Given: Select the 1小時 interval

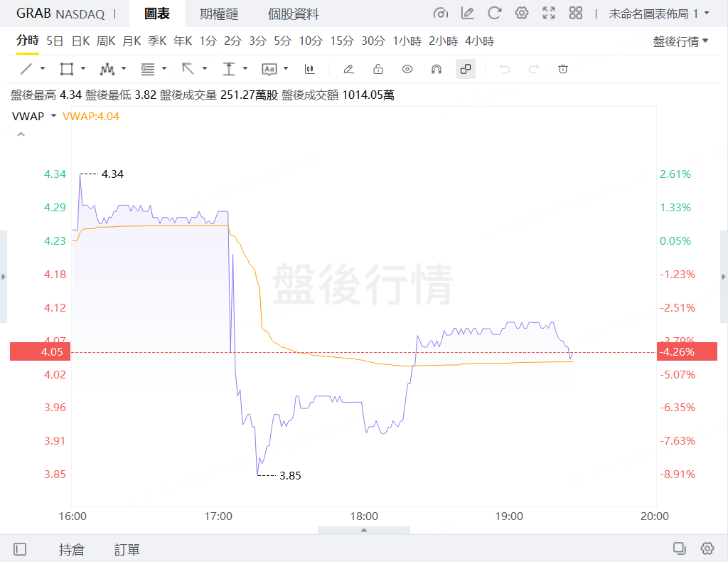Looking at the screenshot, I should tap(407, 41).
